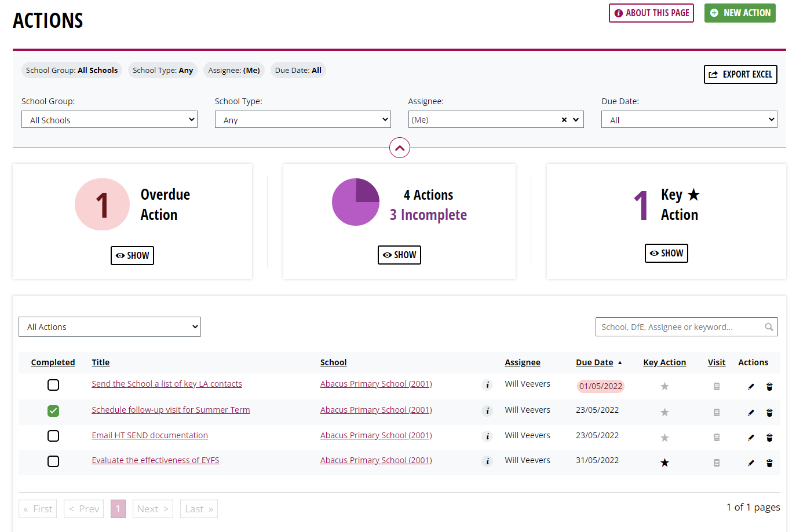This screenshot has height=532, width=796.
Task: Collapse the filters panel with the chevron
Action: [399, 148]
